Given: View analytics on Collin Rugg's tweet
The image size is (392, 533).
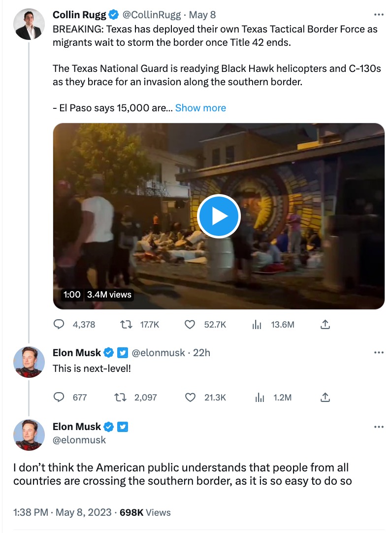Looking at the screenshot, I should click(x=256, y=325).
